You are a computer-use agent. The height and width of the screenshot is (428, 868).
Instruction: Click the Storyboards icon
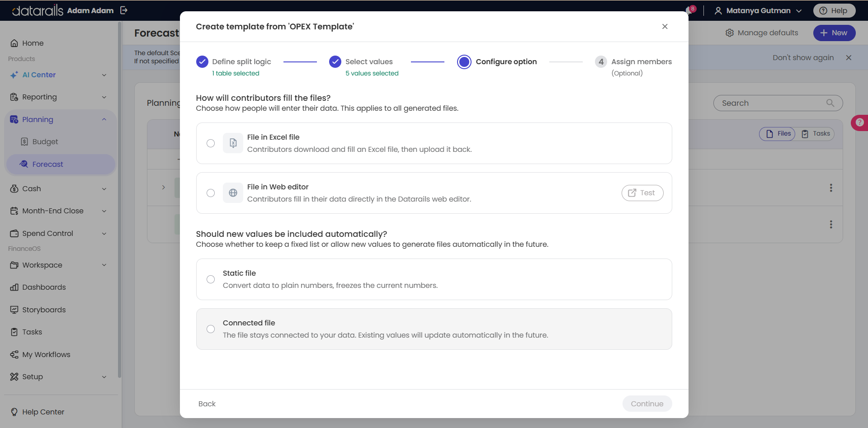(x=14, y=310)
